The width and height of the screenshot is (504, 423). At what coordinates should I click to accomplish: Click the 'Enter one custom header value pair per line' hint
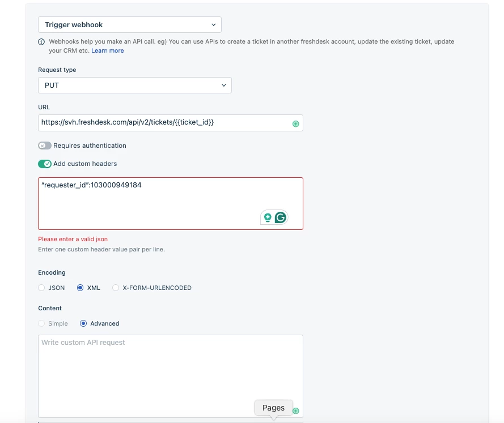pos(101,249)
